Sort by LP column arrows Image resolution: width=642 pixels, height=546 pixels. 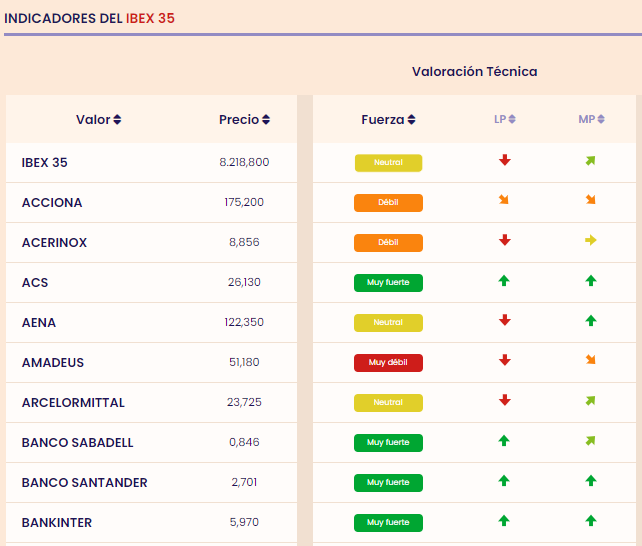coord(512,120)
